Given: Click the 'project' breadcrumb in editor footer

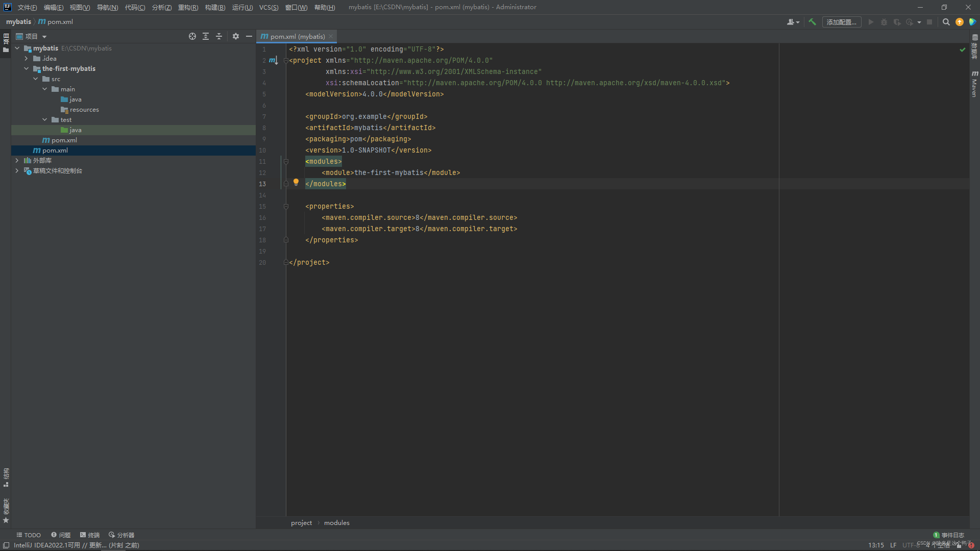Looking at the screenshot, I should (301, 523).
